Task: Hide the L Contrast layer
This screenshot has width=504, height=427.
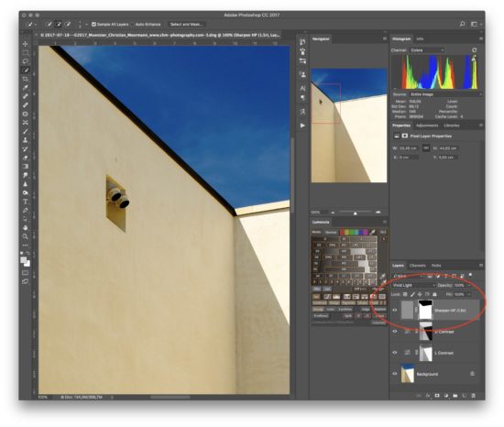Action: [x=395, y=353]
